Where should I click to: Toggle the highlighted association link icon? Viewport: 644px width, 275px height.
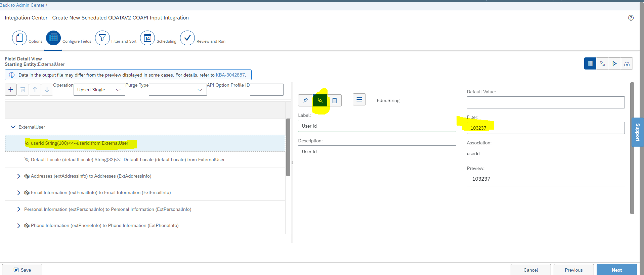click(x=320, y=100)
